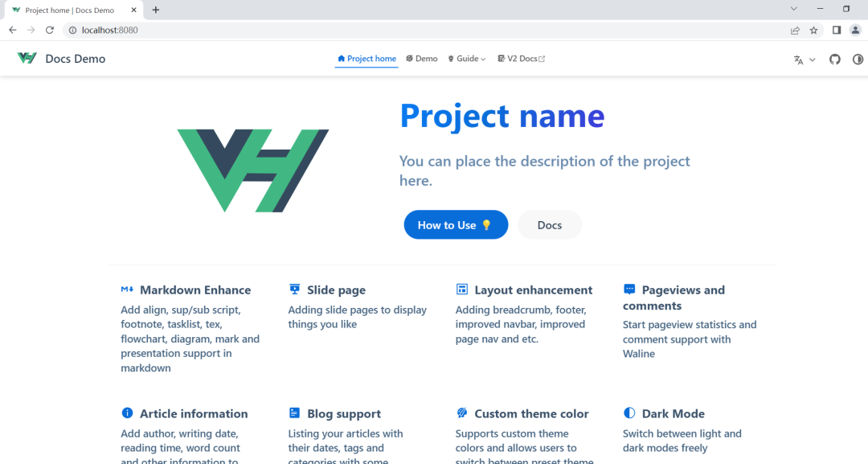Toggle dark mode with the contrast icon

(858, 59)
